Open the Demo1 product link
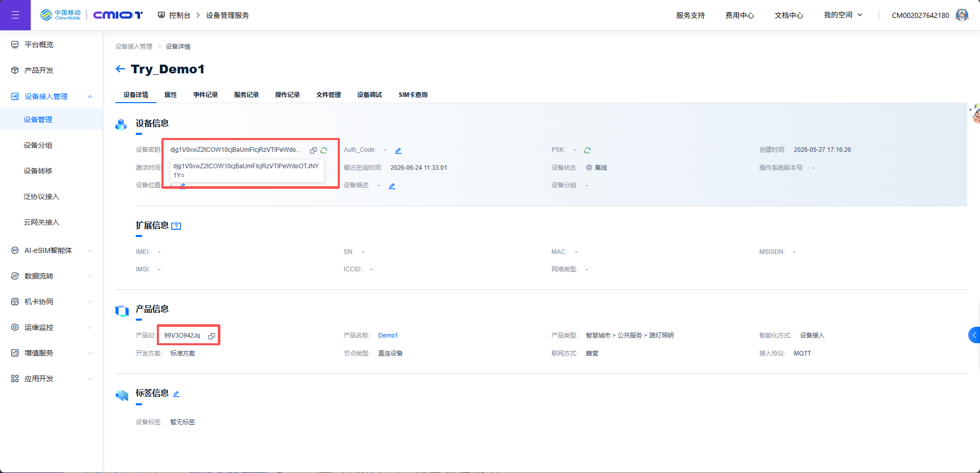Viewport: 980px width, 473px height. click(x=388, y=336)
